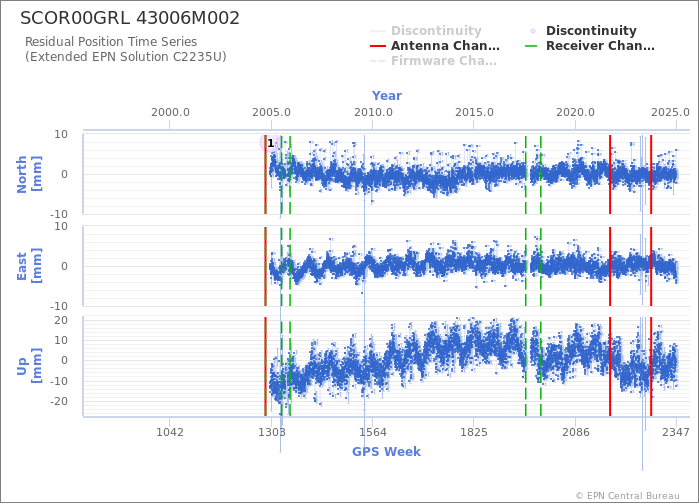
Task: Click the purple Discontinuity dot swatch
Action: click(533, 31)
